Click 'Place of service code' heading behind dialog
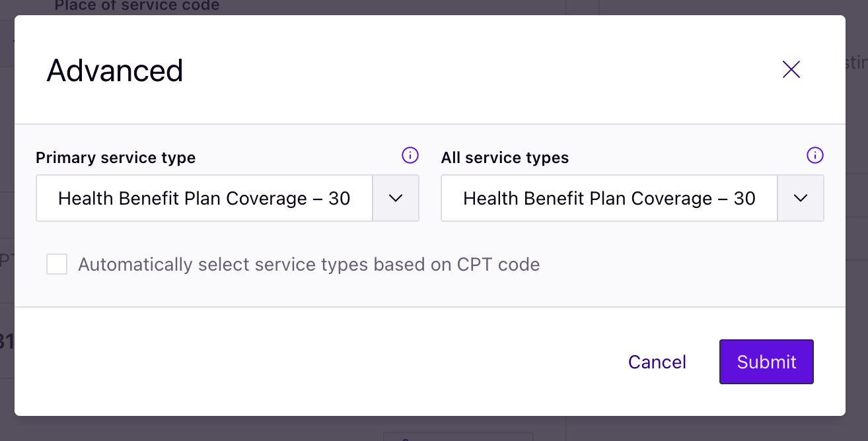Image resolution: width=868 pixels, height=441 pixels. tap(137, 6)
